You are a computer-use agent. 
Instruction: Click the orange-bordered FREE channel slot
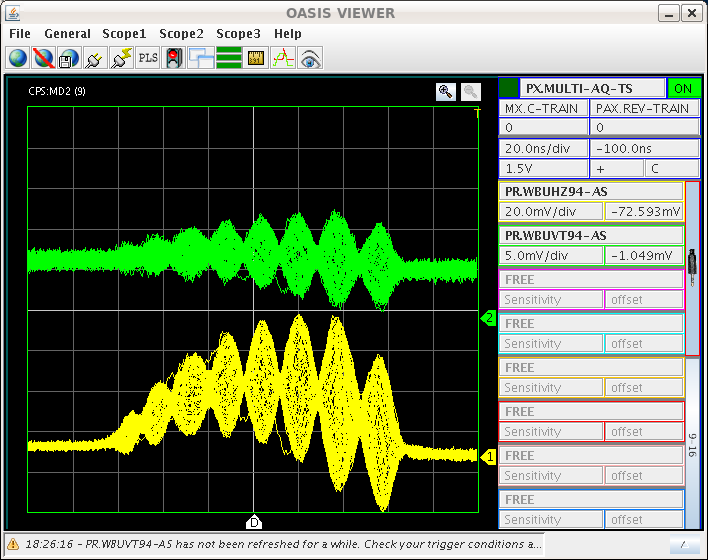click(591, 368)
